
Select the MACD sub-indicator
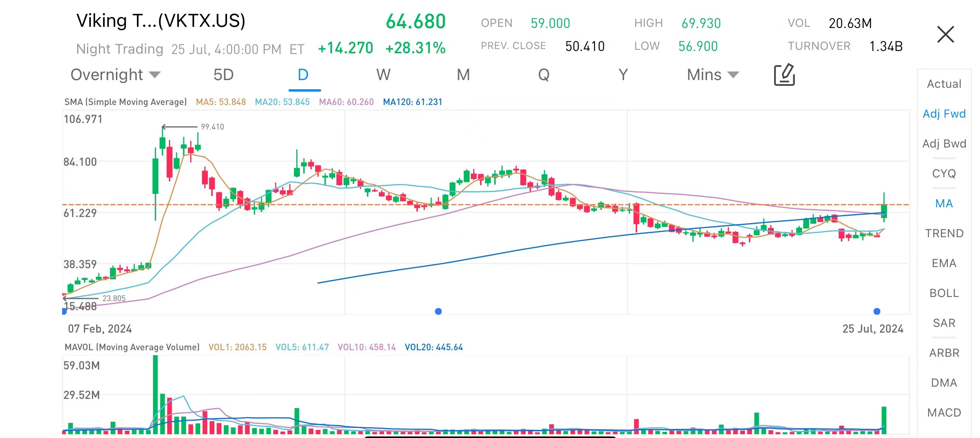coord(944,413)
